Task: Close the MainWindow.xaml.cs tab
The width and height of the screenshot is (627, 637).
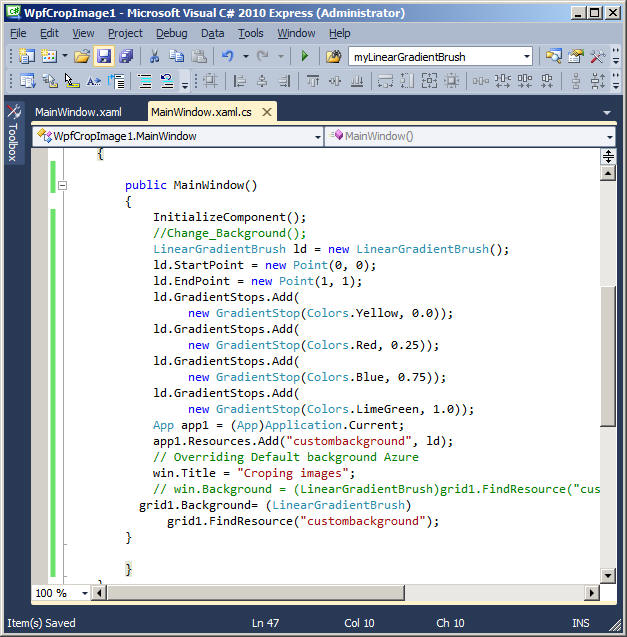Action: (x=267, y=112)
